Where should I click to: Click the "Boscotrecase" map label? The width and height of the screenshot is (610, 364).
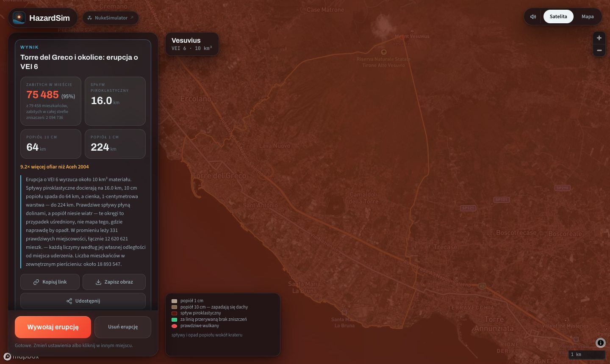point(516,233)
